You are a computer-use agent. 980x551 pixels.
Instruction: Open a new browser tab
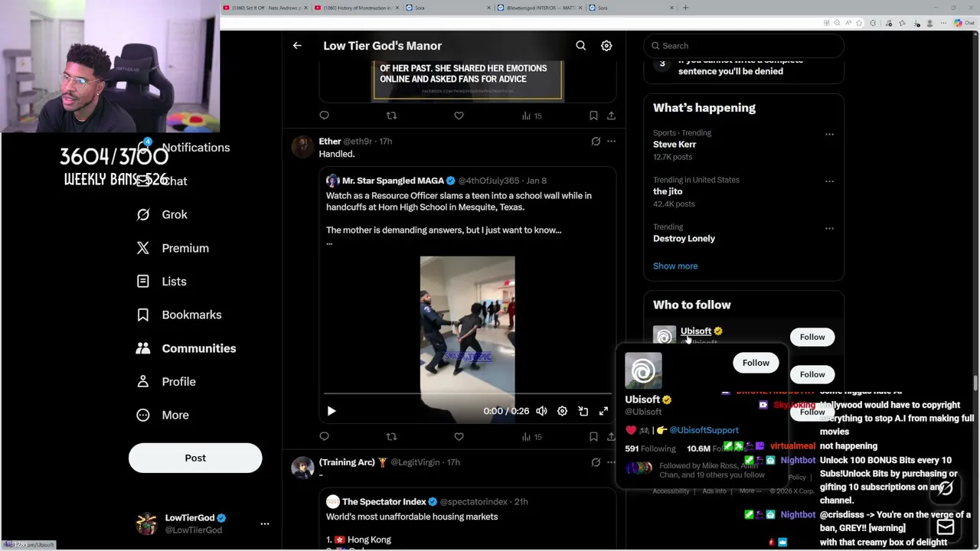[x=685, y=8]
